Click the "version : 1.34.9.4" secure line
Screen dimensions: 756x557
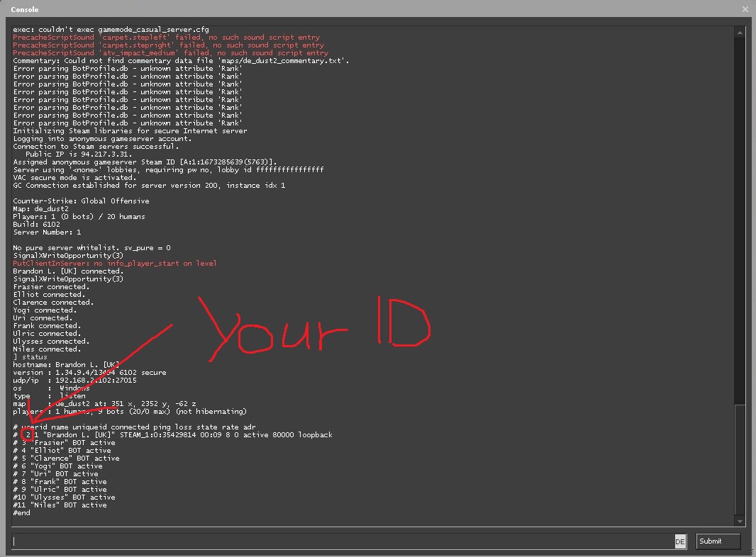pos(89,373)
